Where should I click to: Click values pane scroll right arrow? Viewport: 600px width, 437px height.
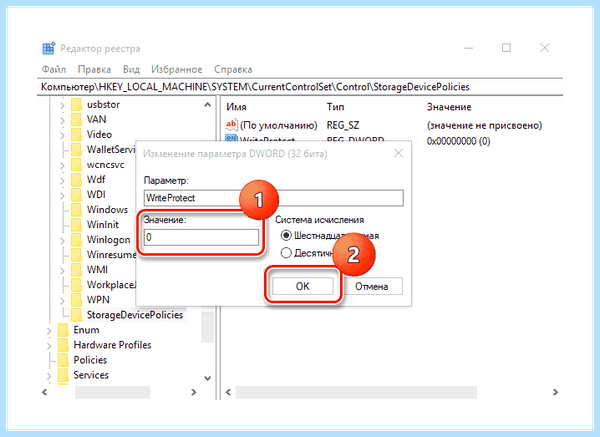coord(555,392)
